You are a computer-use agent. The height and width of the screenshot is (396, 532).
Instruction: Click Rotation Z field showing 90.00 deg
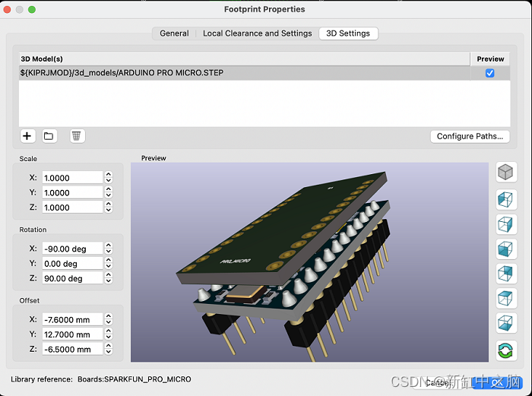(72, 278)
